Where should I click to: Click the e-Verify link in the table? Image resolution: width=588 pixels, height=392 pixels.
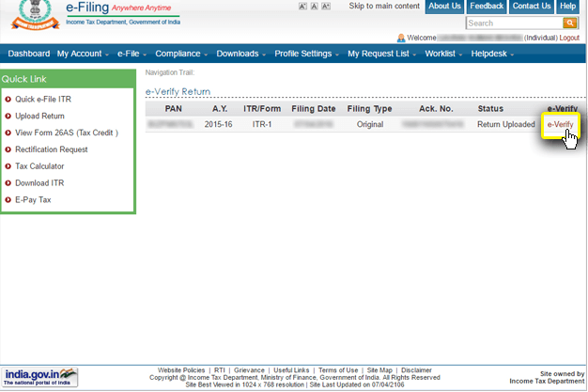point(560,125)
